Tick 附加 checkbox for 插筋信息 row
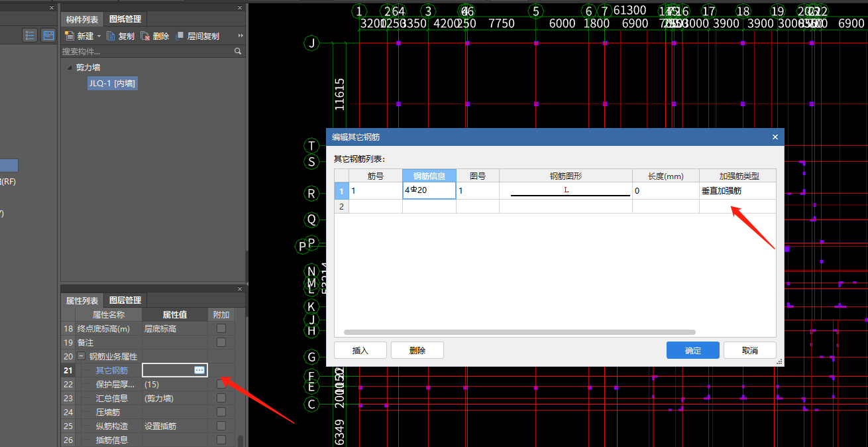The width and height of the screenshot is (868, 447). point(221,440)
